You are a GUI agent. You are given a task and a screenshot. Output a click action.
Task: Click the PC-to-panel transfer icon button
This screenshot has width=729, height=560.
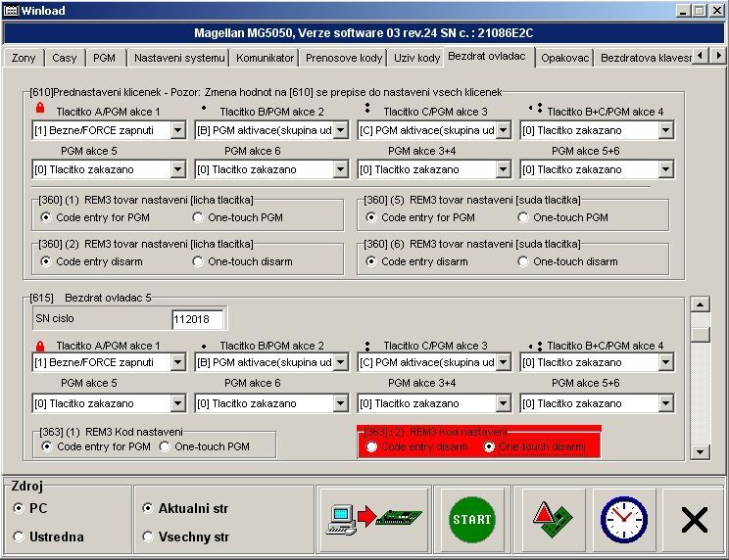pyautogui.click(x=374, y=518)
